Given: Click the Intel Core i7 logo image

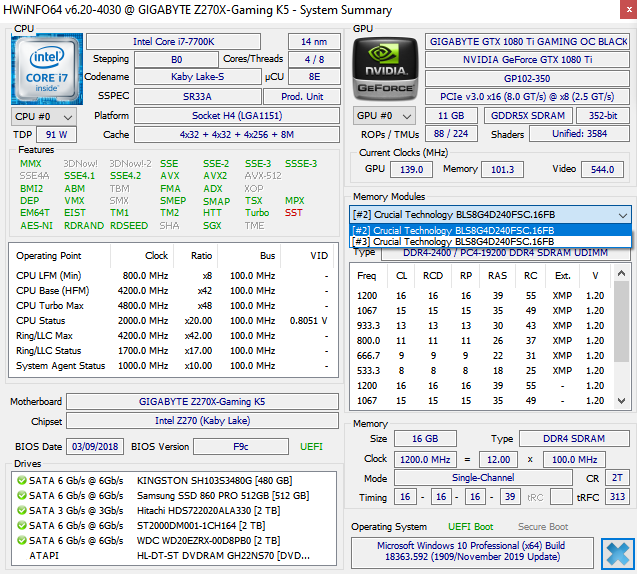Looking at the screenshot, I should (47, 69).
